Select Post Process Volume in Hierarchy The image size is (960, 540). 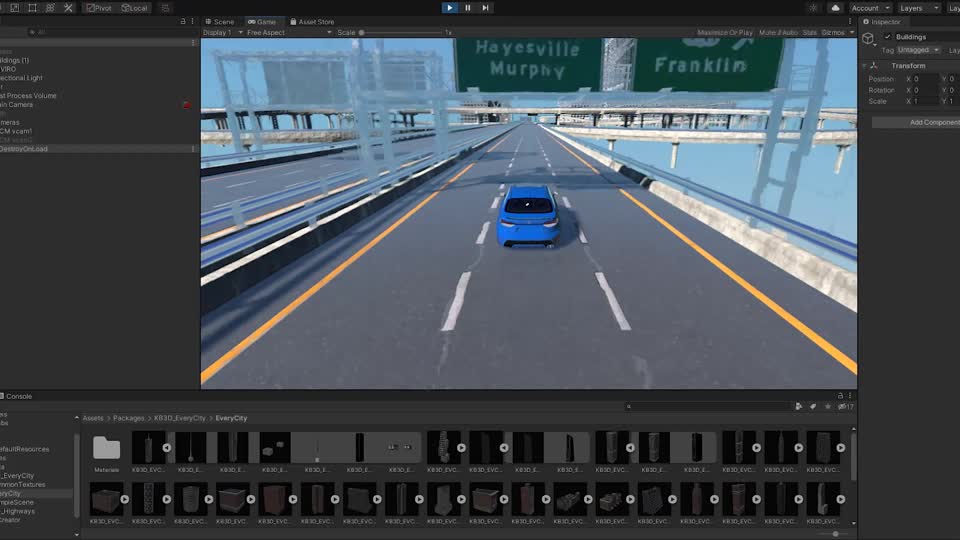click(x=28, y=96)
